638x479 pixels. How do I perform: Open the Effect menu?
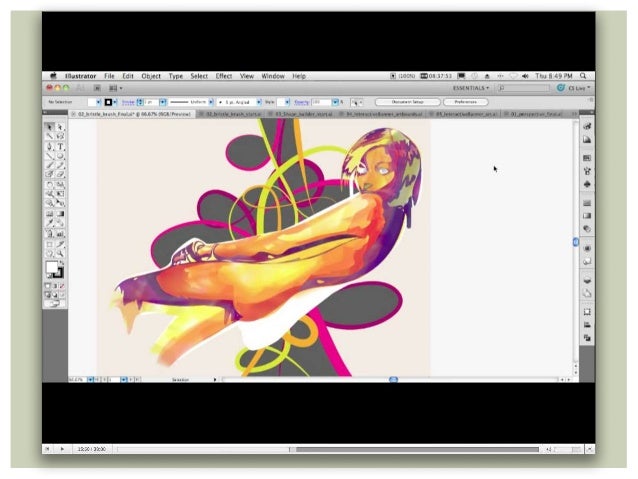(224, 76)
